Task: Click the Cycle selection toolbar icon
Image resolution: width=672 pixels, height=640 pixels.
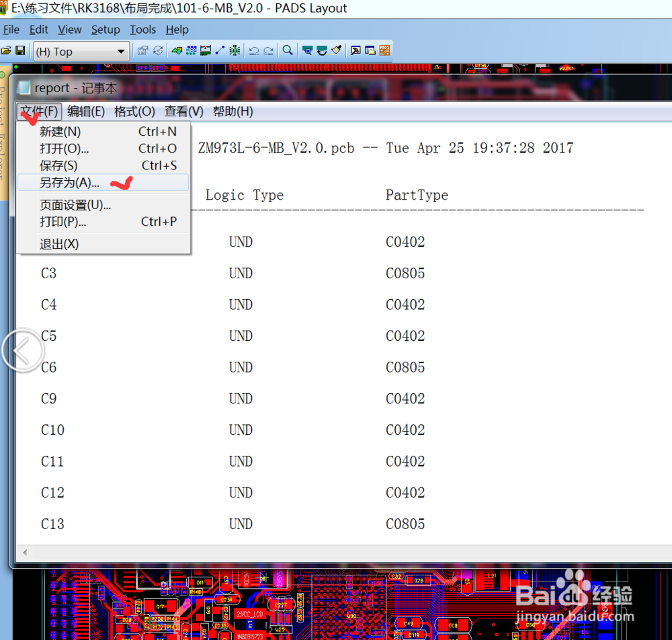Action: tap(158, 51)
